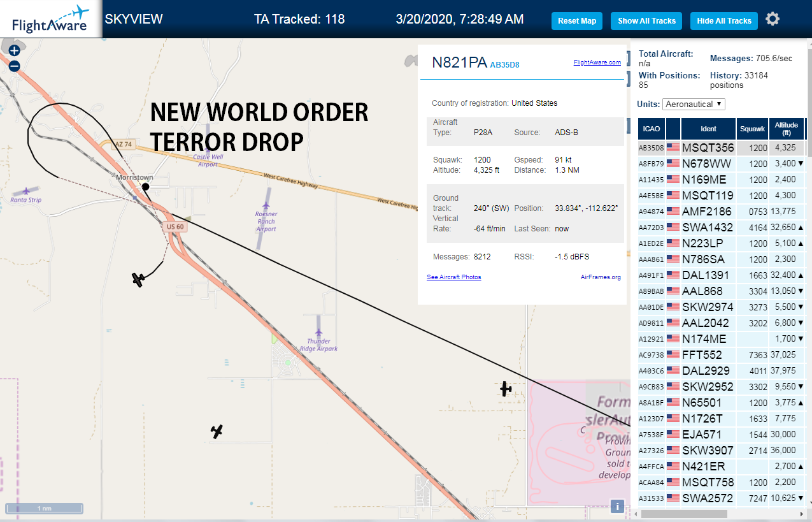Viewport: 812px width, 522px height.
Task: Select the SKW2952 aircraft row
Action: coord(722,386)
